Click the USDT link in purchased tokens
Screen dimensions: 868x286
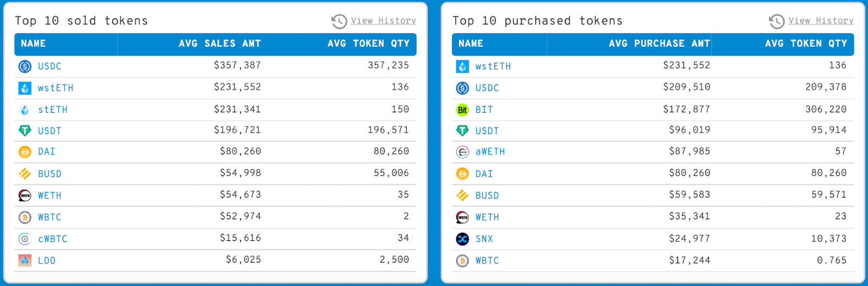(x=487, y=131)
